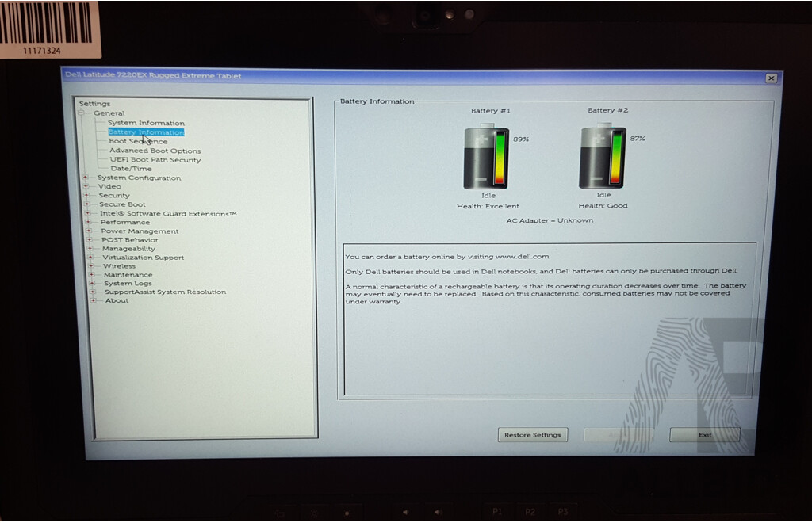Select the Virtualization Support label
Screen dimensions: 812x523
tap(143, 258)
